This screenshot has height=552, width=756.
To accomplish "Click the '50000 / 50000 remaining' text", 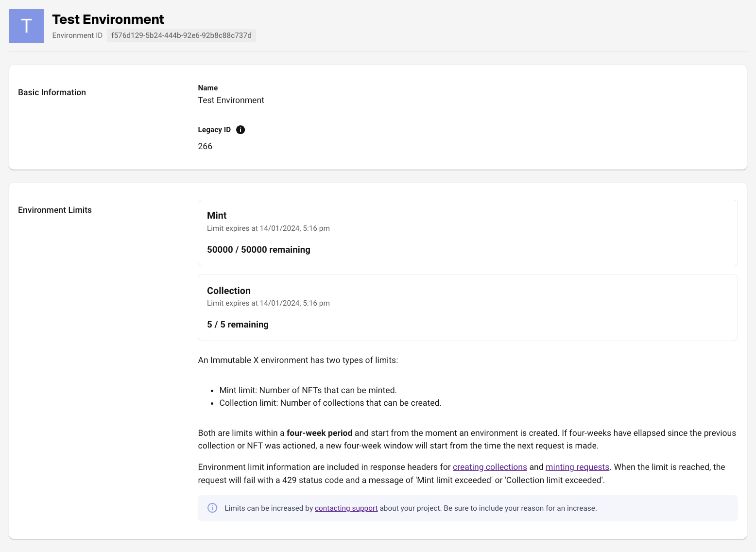I will click(x=258, y=249).
